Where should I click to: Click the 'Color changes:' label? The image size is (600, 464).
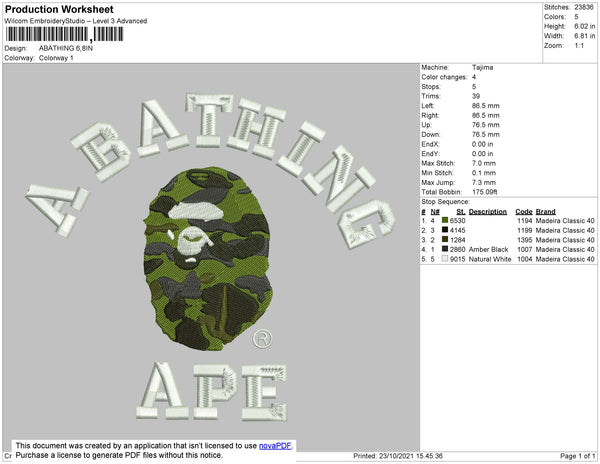444,77
